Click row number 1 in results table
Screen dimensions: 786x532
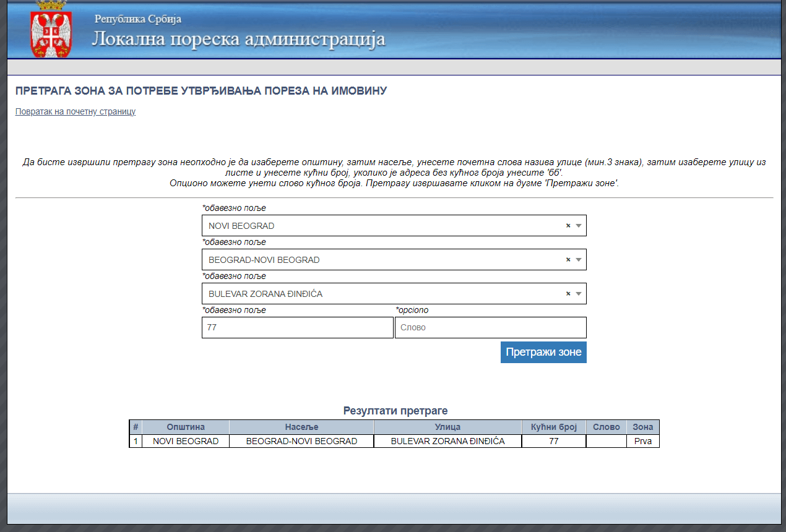click(136, 441)
